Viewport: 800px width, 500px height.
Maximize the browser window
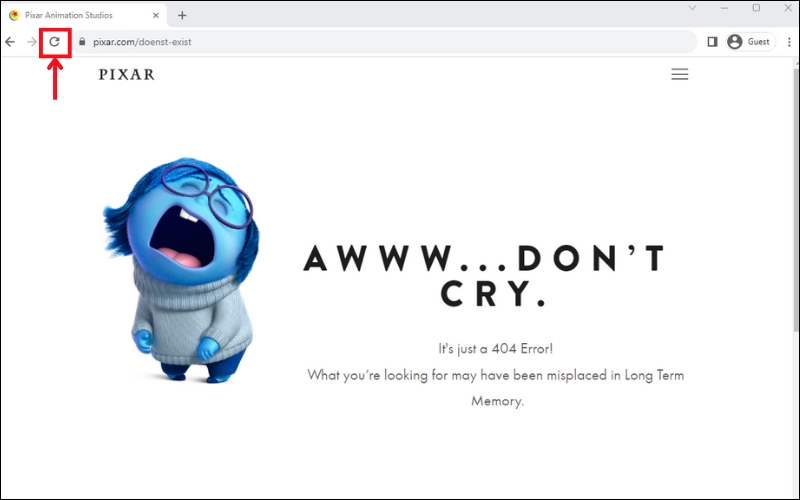pos(755,8)
